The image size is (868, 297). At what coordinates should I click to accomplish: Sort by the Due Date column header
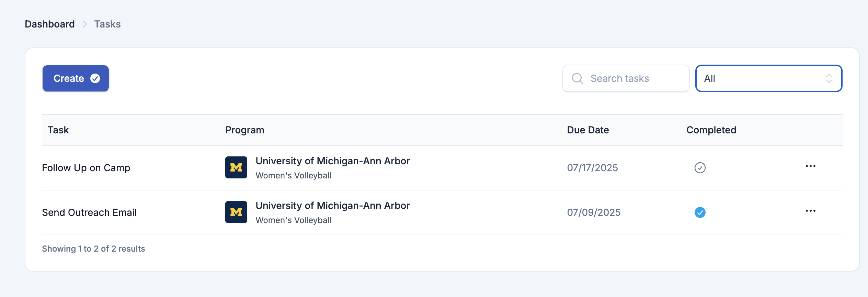click(588, 130)
